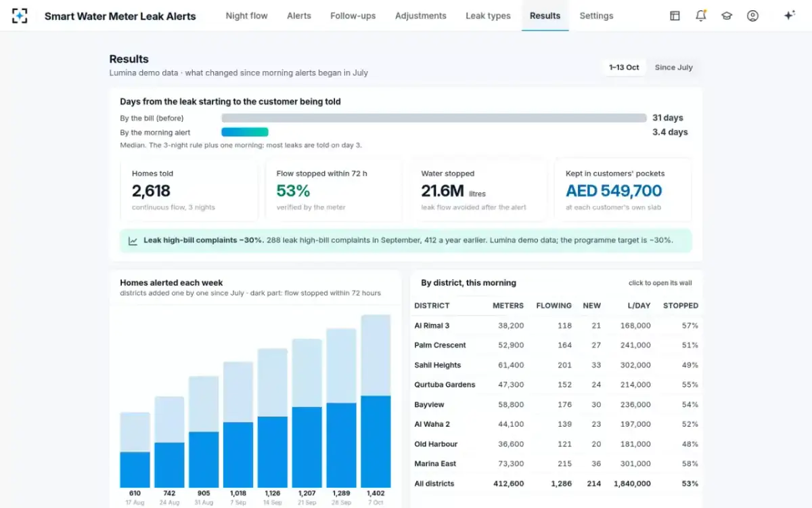This screenshot has height=508, width=812.
Task: Select the 17 Aug bar with 610 homes
Action: click(135, 450)
